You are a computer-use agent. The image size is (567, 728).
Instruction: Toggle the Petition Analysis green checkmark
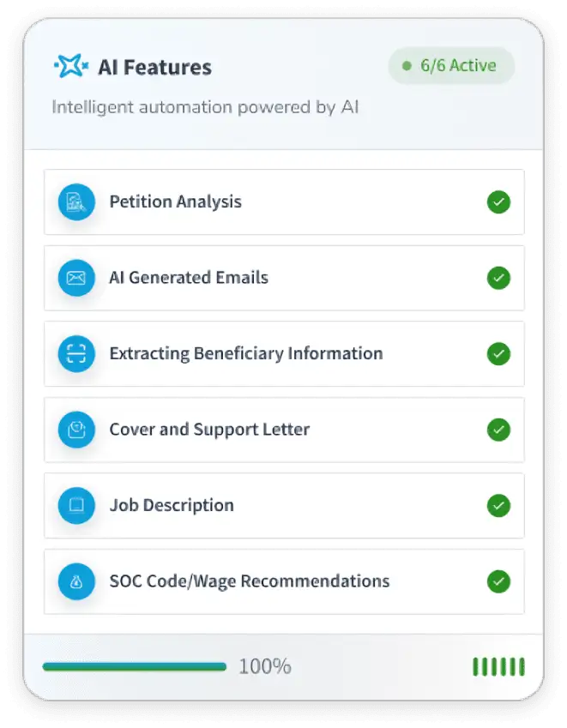pyautogui.click(x=498, y=202)
